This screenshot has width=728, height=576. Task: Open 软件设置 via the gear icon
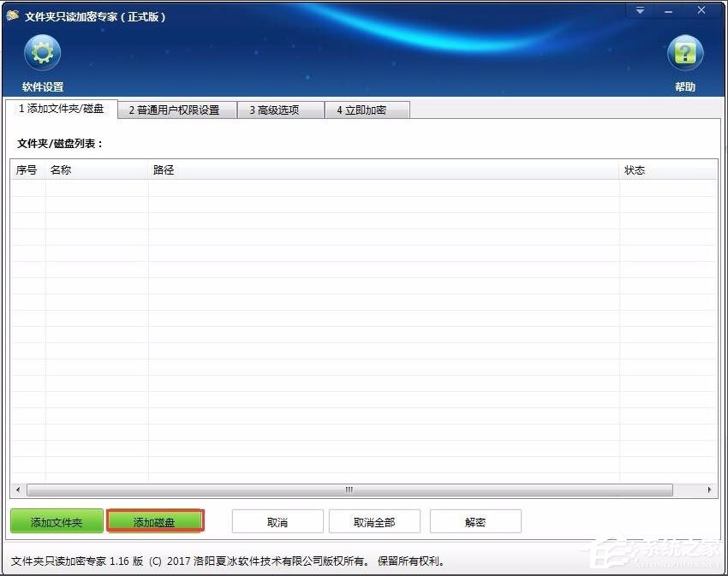point(41,53)
